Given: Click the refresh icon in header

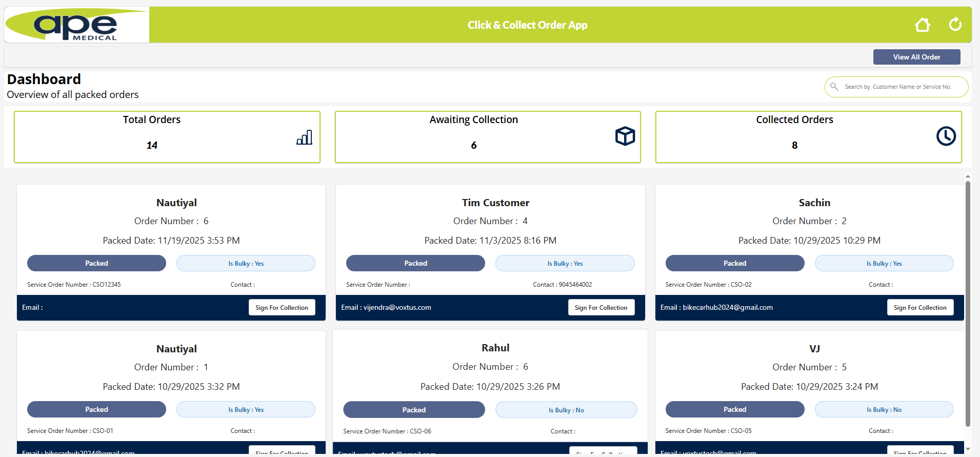Looking at the screenshot, I should tap(955, 24).
